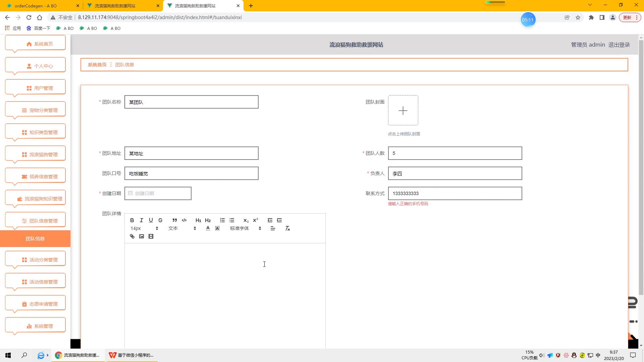Open 用户管理 in the sidebar menu
The image size is (644, 362).
coord(35,88)
